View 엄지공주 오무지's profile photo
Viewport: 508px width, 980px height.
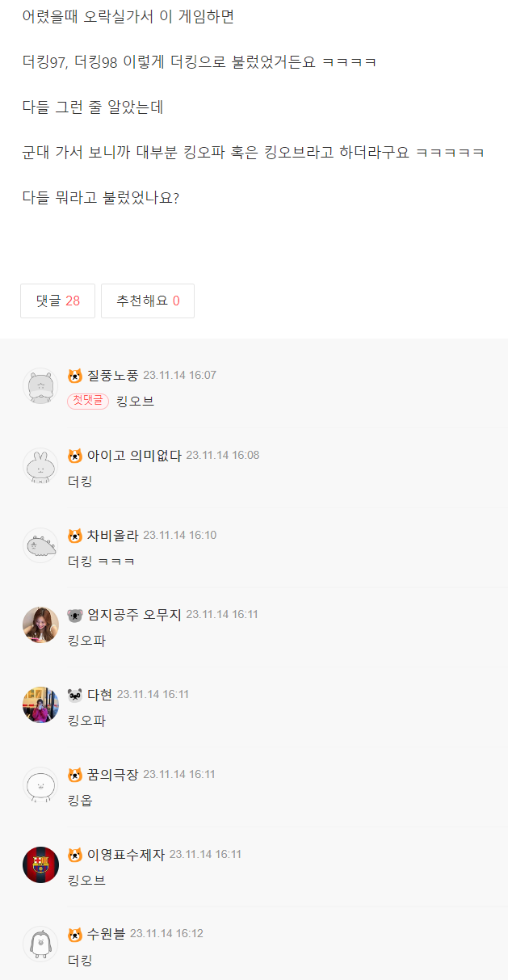40,625
